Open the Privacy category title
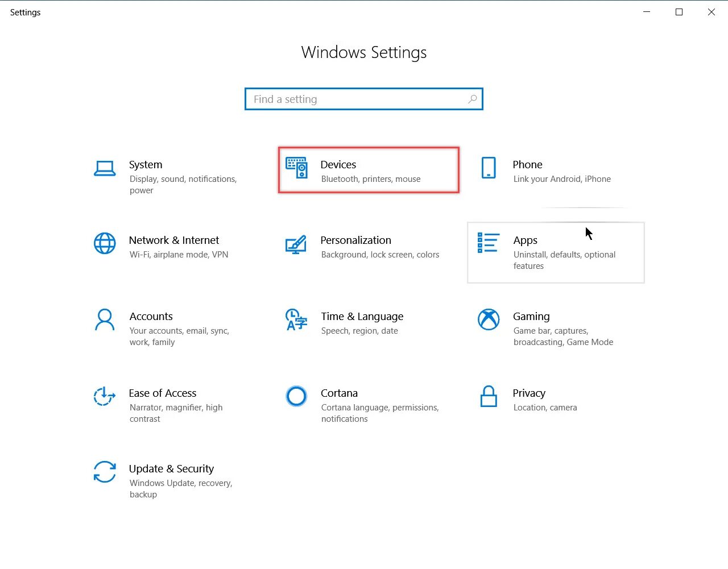This screenshot has width=728, height=569. tap(529, 393)
